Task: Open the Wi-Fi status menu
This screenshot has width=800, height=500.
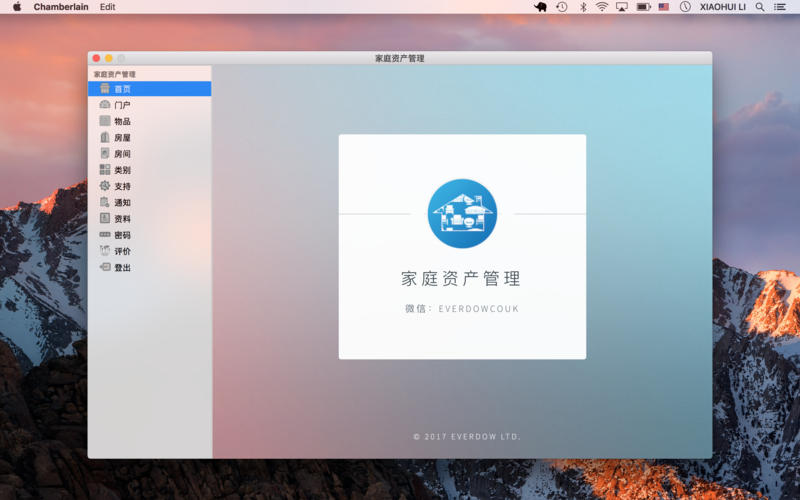Action: (602, 7)
